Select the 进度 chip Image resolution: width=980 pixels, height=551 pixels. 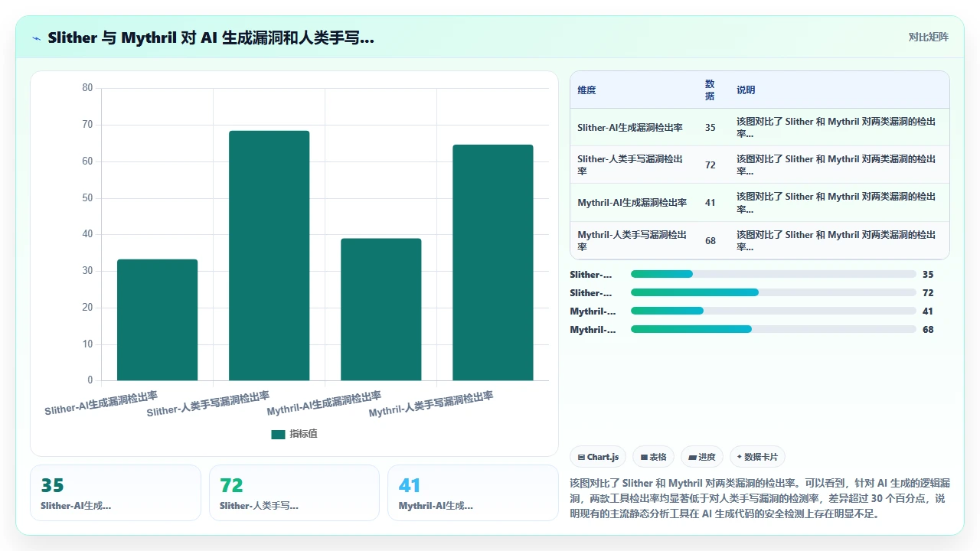[x=702, y=457]
